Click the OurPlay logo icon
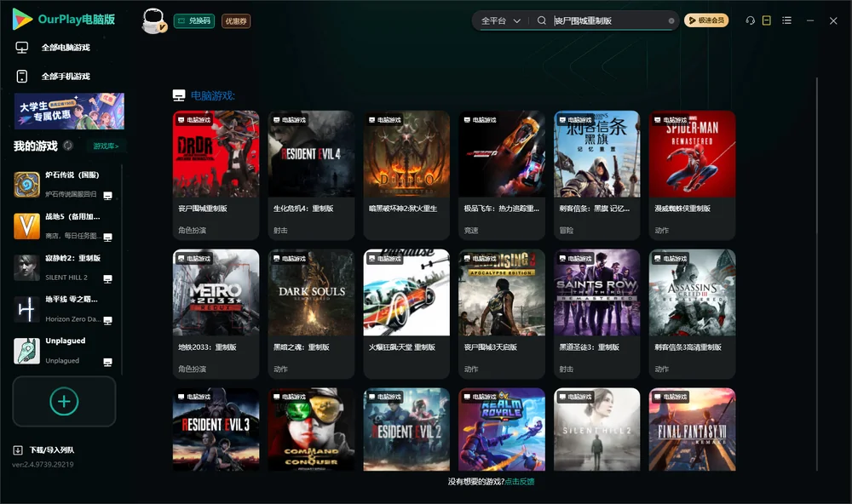 pos(22,20)
